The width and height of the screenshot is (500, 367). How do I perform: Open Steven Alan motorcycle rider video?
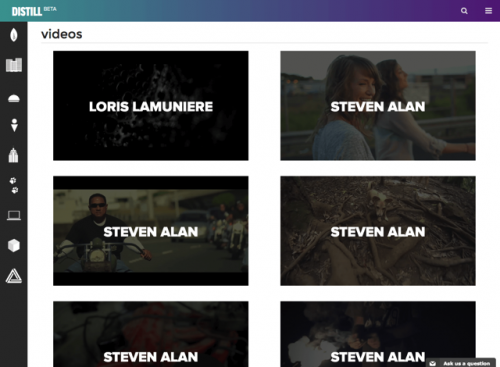[x=151, y=231]
